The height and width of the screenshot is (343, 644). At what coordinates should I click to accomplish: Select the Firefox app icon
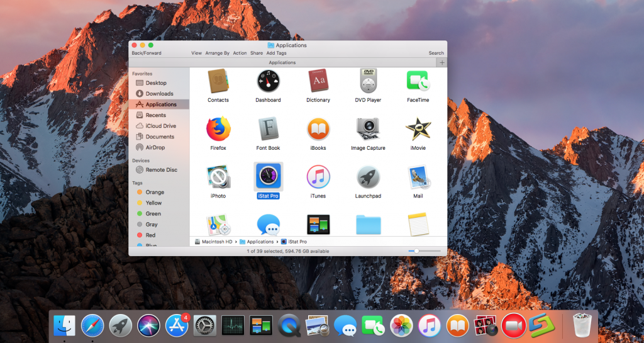(218, 128)
